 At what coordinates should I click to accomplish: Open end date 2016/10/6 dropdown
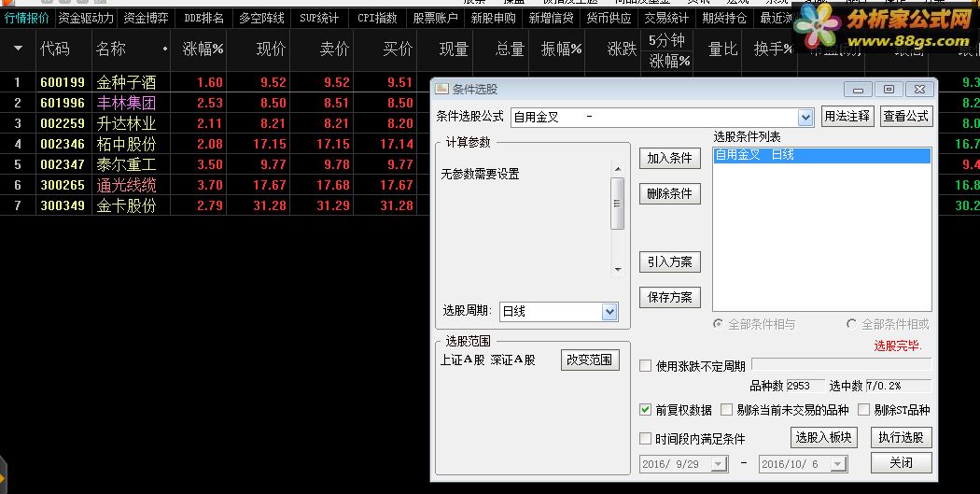pos(839,464)
